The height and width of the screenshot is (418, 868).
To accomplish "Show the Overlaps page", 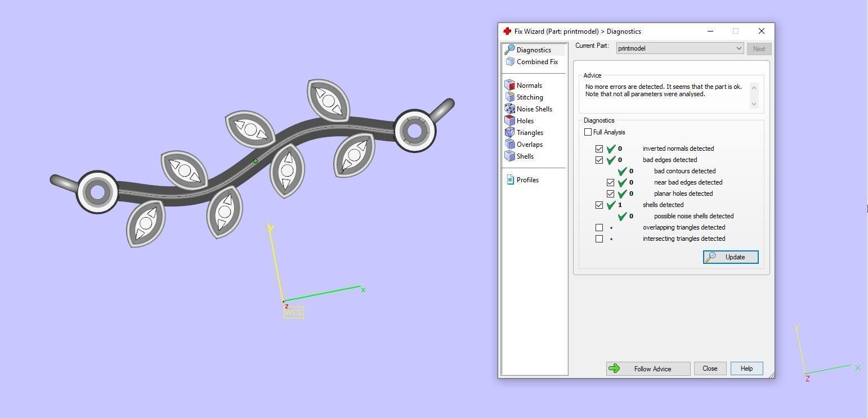I will coord(530,144).
